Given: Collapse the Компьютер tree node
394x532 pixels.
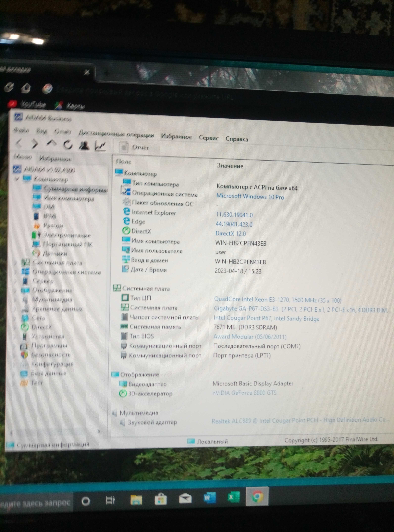Looking at the screenshot, I should click(16, 178).
